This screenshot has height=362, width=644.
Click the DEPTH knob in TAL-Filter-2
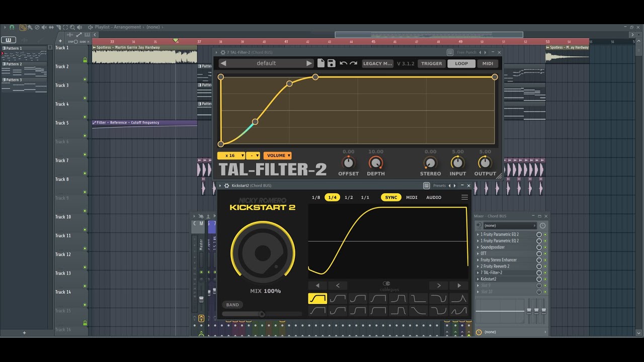(375, 163)
